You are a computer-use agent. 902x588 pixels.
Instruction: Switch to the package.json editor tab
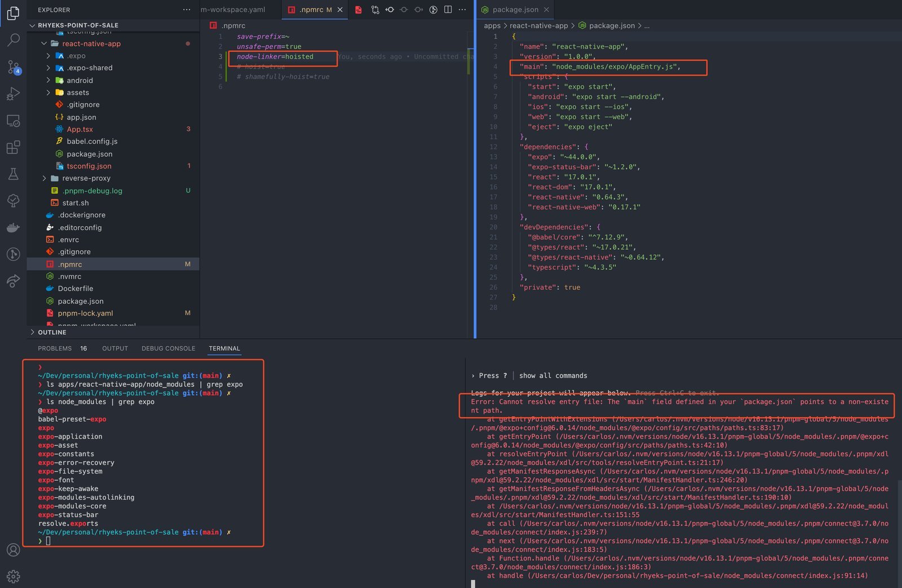515,10
